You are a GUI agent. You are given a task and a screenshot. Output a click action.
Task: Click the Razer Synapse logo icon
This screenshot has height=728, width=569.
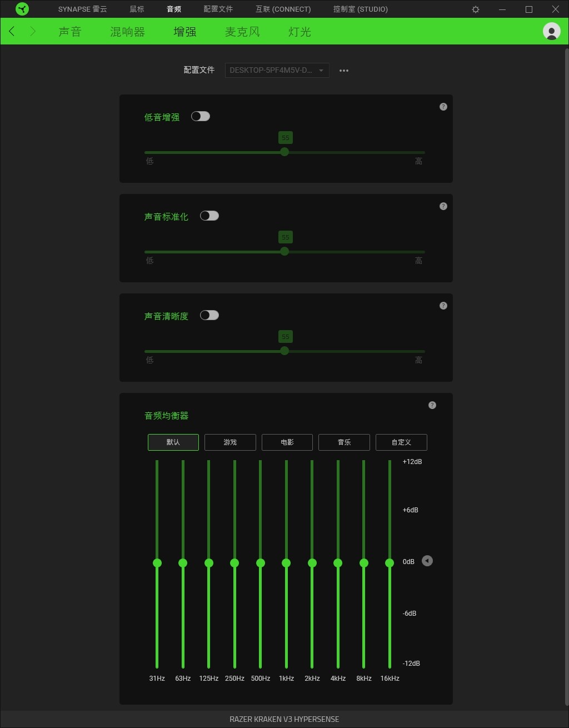22,9
